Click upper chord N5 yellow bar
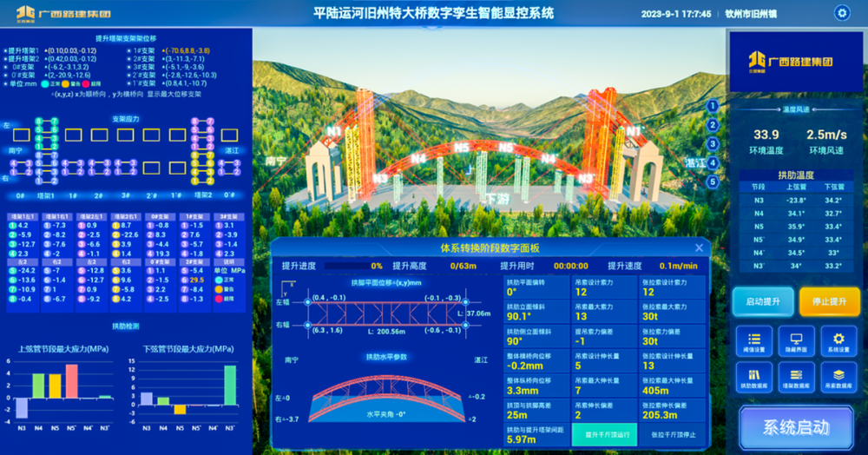Image resolution: width=868 pixels, height=455 pixels. tap(55, 386)
